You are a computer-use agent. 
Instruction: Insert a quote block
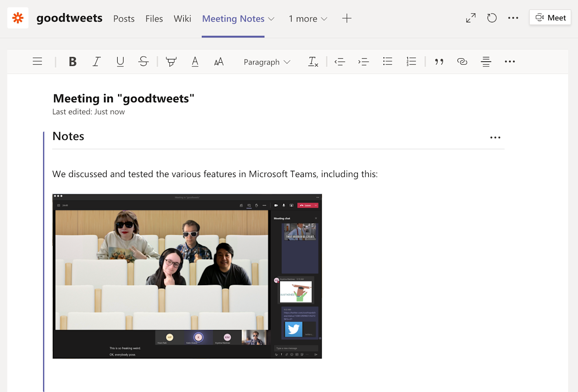coord(439,62)
